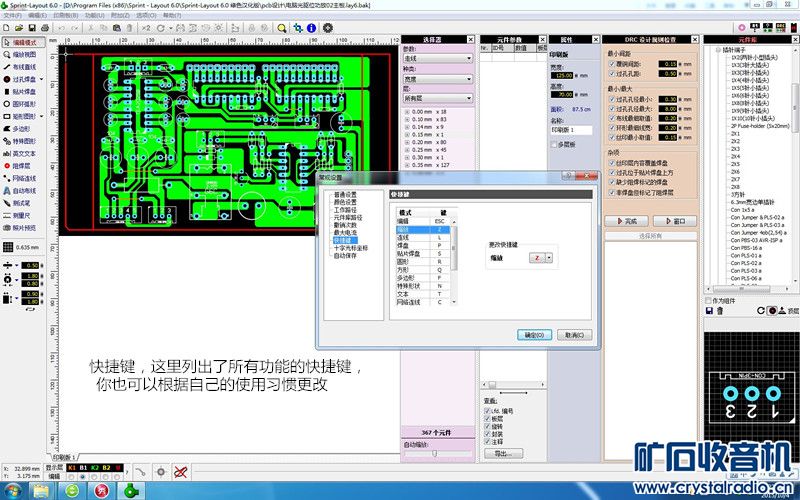Open the 编辑(E) menu
800x500 pixels.
click(x=37, y=15)
